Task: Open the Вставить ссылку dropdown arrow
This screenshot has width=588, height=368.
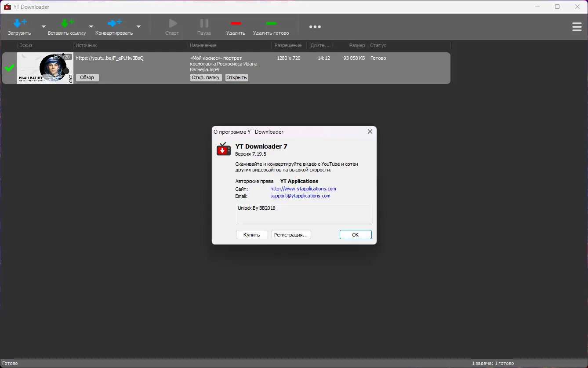Action: coord(91,27)
